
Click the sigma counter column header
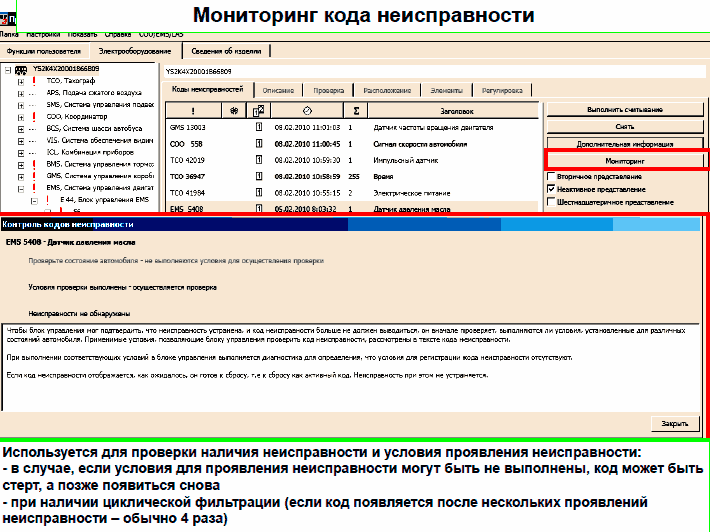pos(357,110)
